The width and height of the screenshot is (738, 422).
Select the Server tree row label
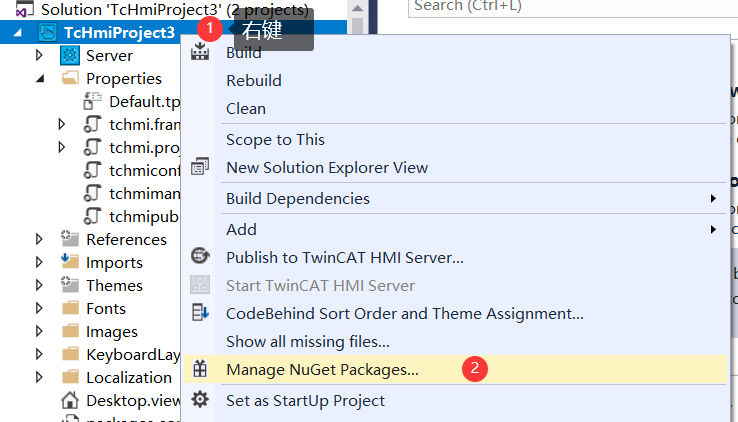pyautogui.click(x=109, y=56)
